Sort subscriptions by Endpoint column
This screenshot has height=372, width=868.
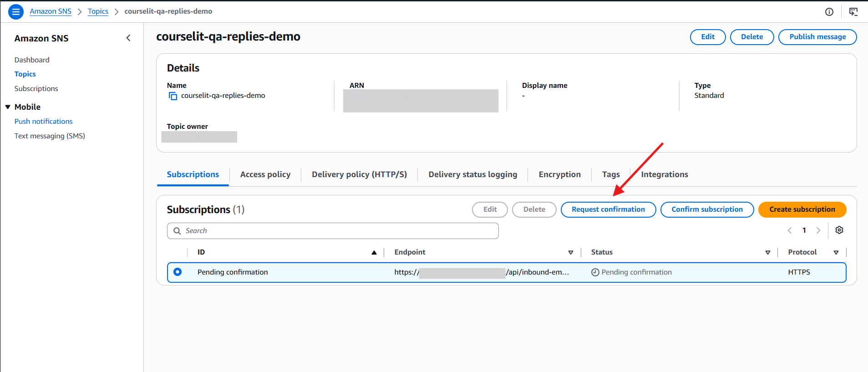570,252
